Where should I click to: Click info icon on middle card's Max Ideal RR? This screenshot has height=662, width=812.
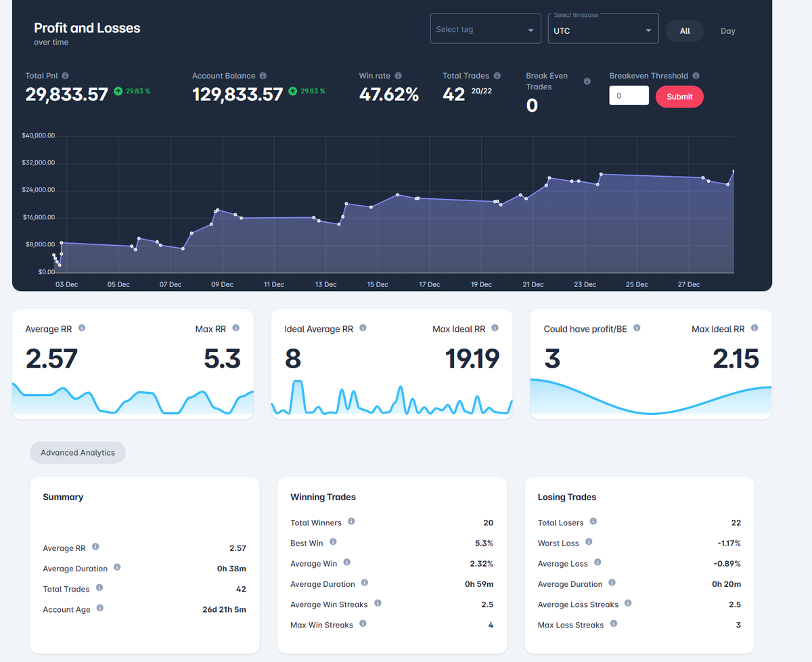coord(495,328)
